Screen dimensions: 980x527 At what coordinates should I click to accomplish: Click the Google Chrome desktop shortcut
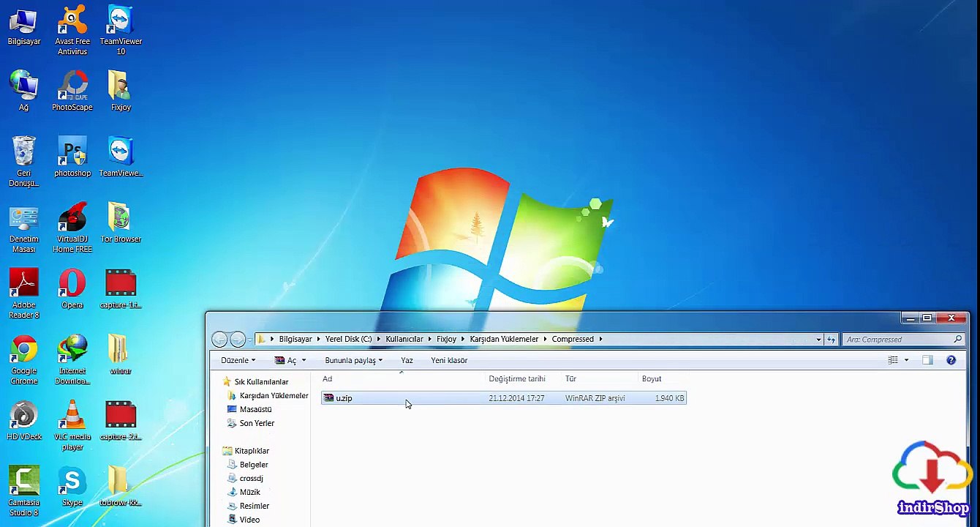coord(23,359)
